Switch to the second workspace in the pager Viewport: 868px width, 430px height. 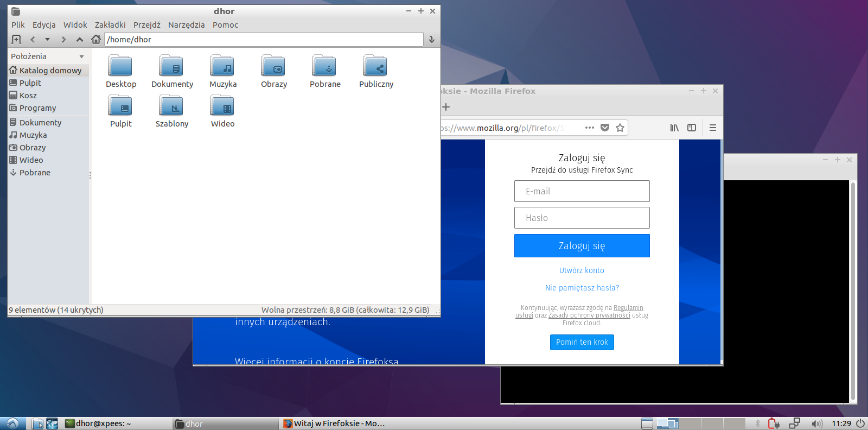[x=690, y=423]
